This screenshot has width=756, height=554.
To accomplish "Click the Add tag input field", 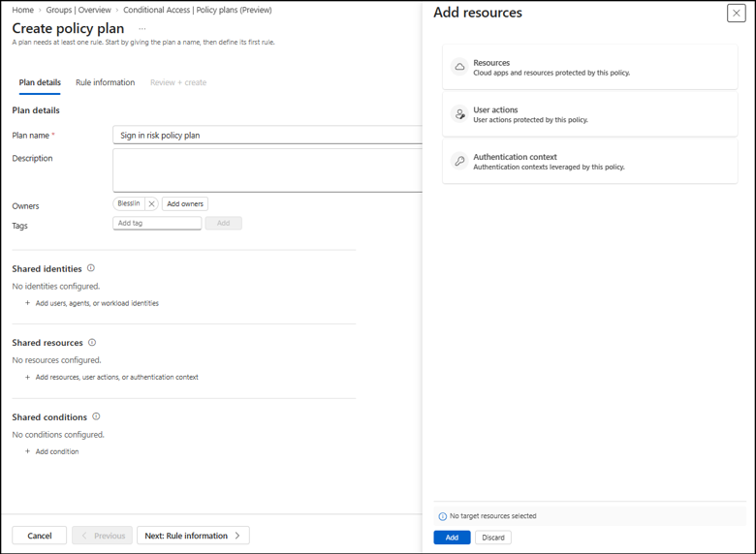I will coord(157,223).
